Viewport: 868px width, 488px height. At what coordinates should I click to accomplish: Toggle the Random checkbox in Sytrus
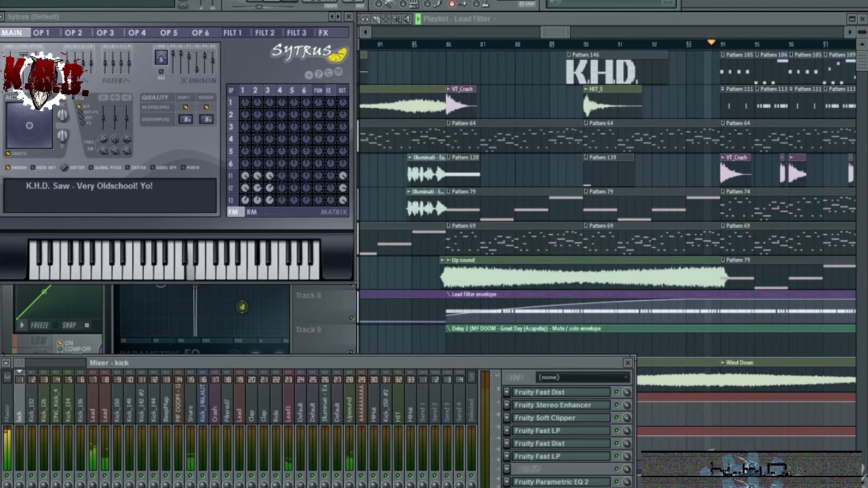[7, 167]
